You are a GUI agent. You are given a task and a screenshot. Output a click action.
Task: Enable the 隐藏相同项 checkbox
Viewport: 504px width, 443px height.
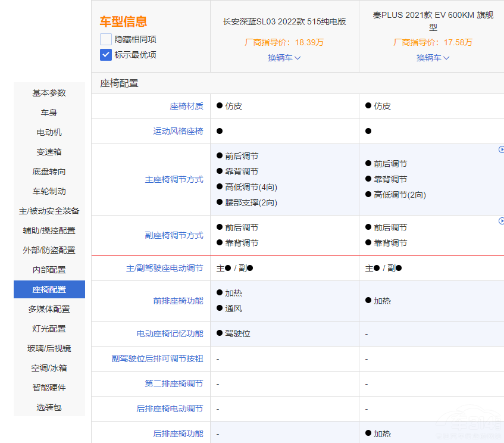pyautogui.click(x=106, y=39)
